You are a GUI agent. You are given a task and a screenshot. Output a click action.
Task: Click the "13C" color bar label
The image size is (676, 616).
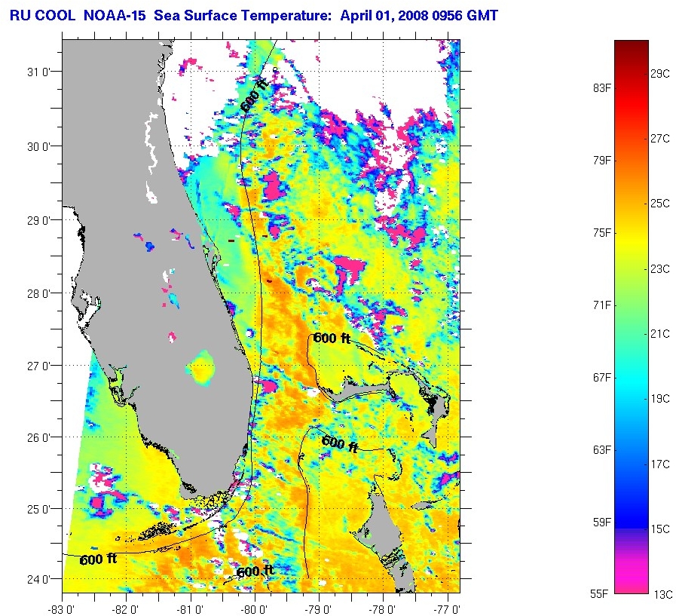663,594
